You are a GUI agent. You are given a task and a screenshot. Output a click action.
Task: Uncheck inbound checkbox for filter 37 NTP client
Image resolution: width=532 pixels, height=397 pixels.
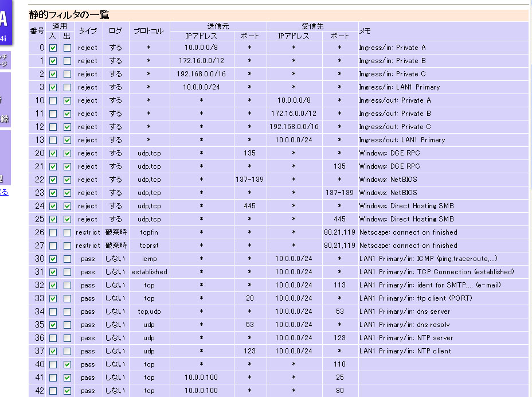[53, 351]
